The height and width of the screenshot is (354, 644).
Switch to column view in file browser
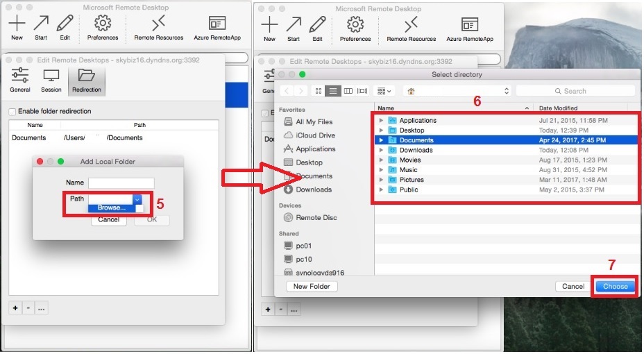pyautogui.click(x=348, y=91)
